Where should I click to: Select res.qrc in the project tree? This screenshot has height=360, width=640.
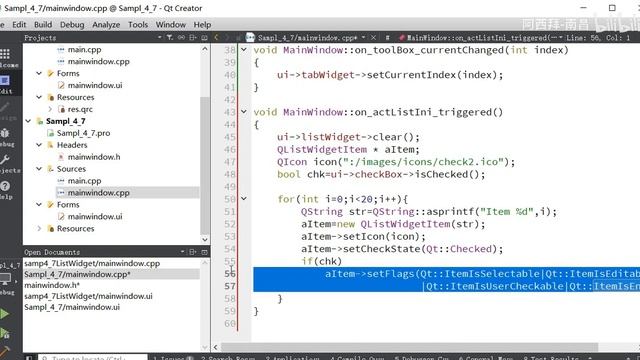[x=80, y=109]
